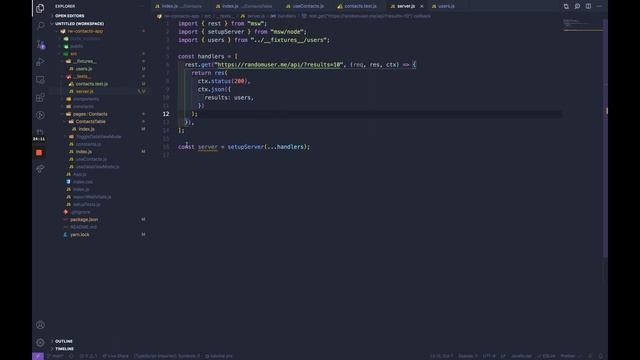This screenshot has width=640, height=360.
Task: Click the Accounts icon in the activity bar
Action: click(40, 325)
